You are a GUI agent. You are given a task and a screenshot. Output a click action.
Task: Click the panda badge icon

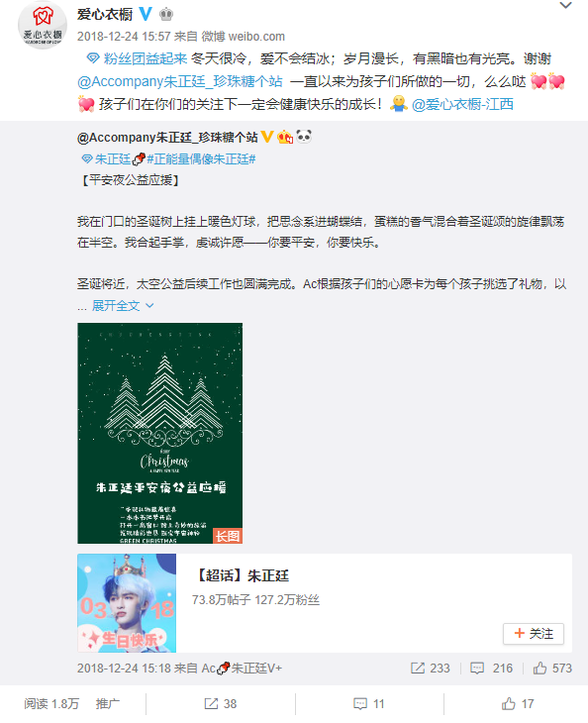click(304, 137)
